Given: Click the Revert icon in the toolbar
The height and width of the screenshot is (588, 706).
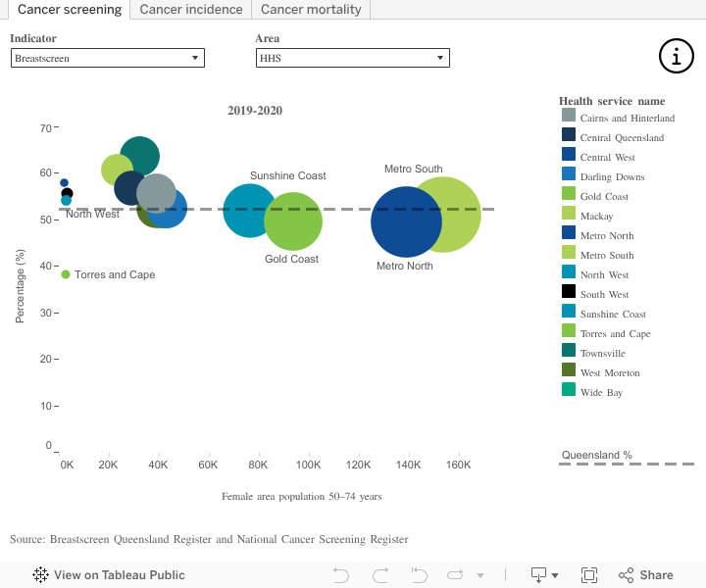Looking at the screenshot, I should pos(419,575).
